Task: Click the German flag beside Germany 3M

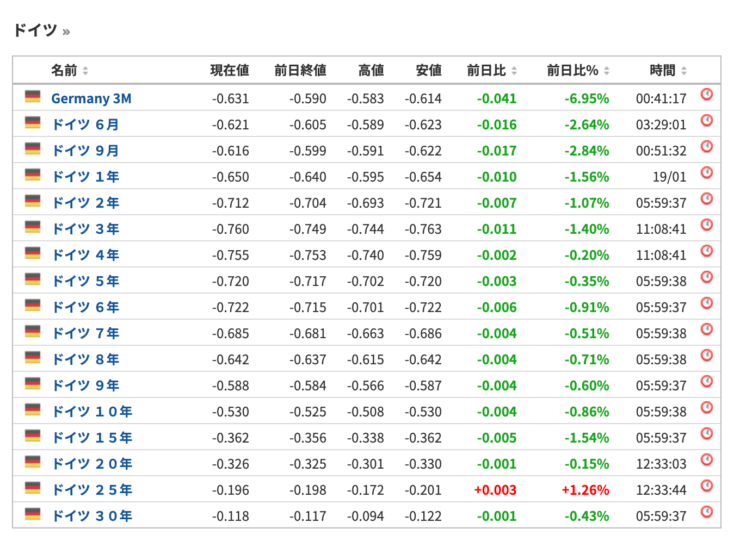Action: pyautogui.click(x=33, y=97)
